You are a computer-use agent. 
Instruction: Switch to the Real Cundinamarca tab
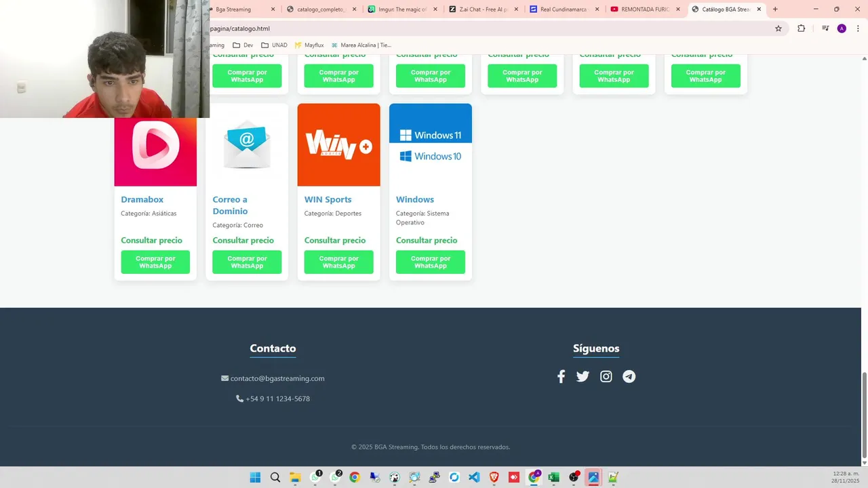pos(564,9)
